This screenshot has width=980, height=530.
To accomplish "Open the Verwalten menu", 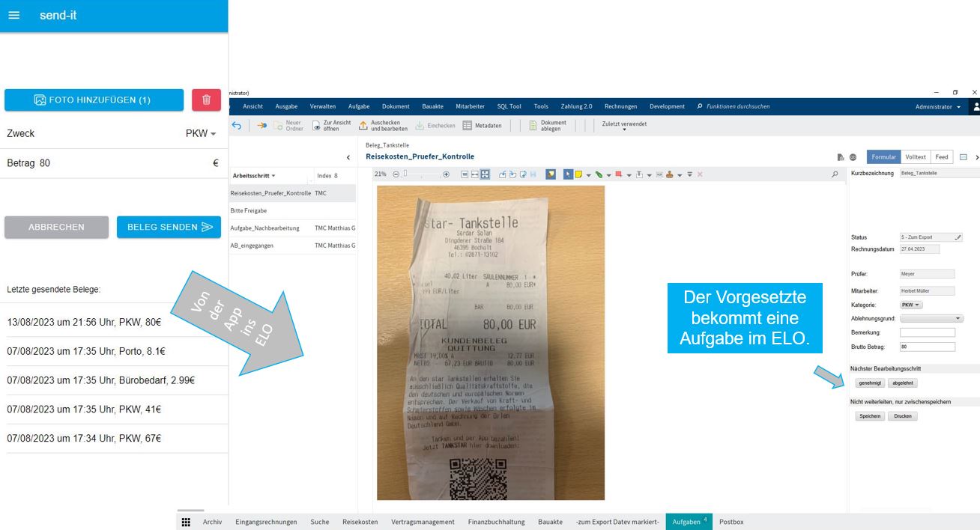I will pyautogui.click(x=323, y=106).
